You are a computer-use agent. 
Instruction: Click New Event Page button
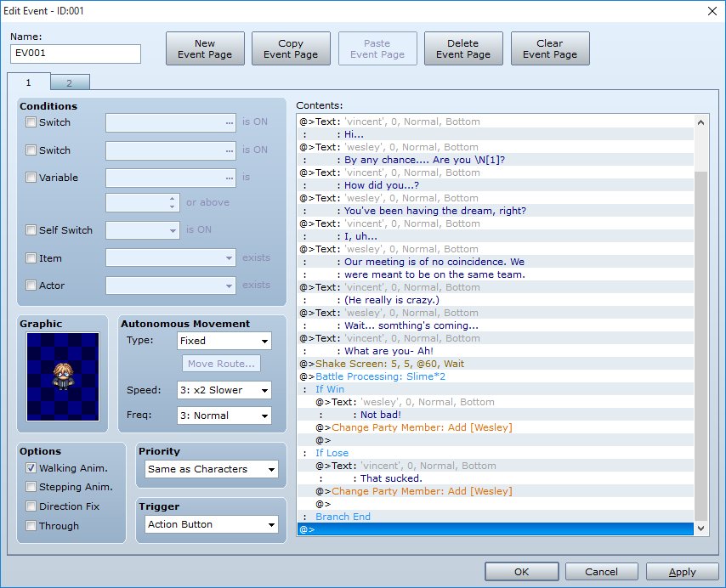pyautogui.click(x=205, y=48)
